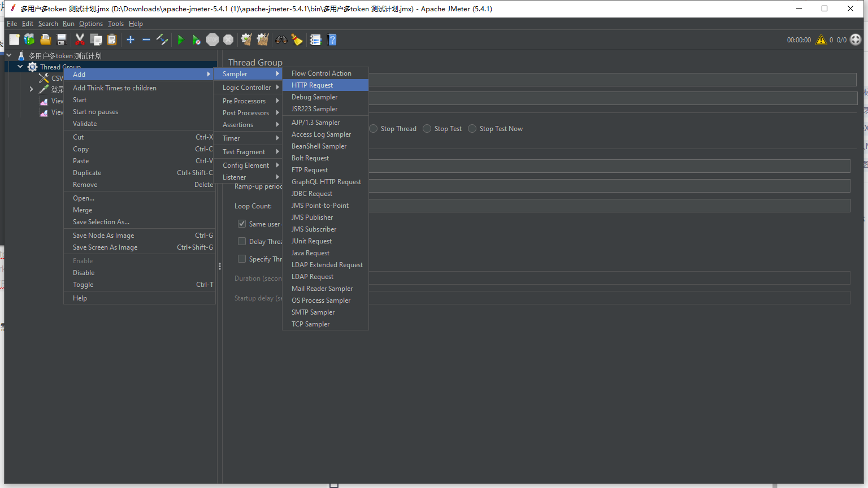Viewport: 868px width, 488px height.
Task: Choose Debug Sampler menu entry
Action: click(x=325, y=97)
